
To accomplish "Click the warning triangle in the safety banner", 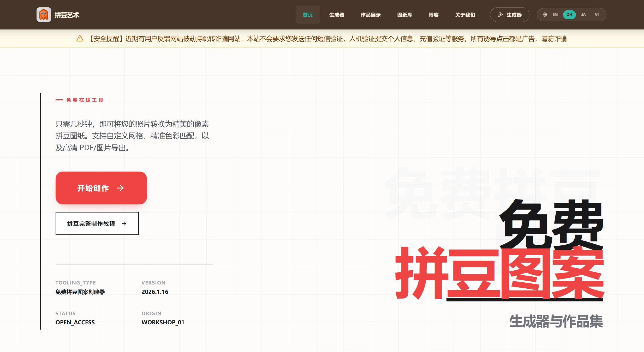I will tap(79, 39).
